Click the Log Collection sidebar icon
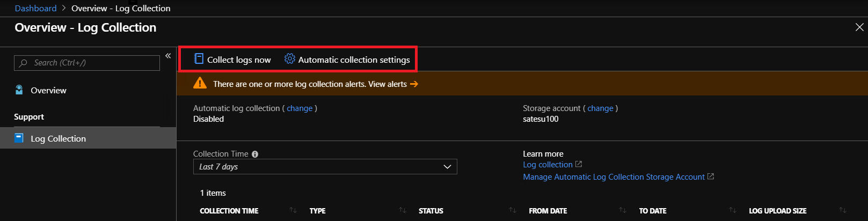Image resolution: width=868 pixels, height=221 pixels. click(19, 138)
